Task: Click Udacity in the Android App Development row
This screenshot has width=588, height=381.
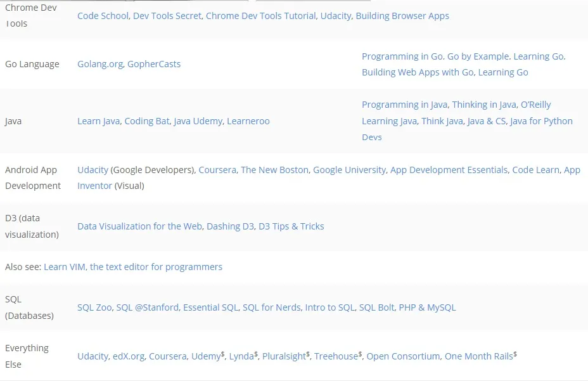Action: coord(93,170)
